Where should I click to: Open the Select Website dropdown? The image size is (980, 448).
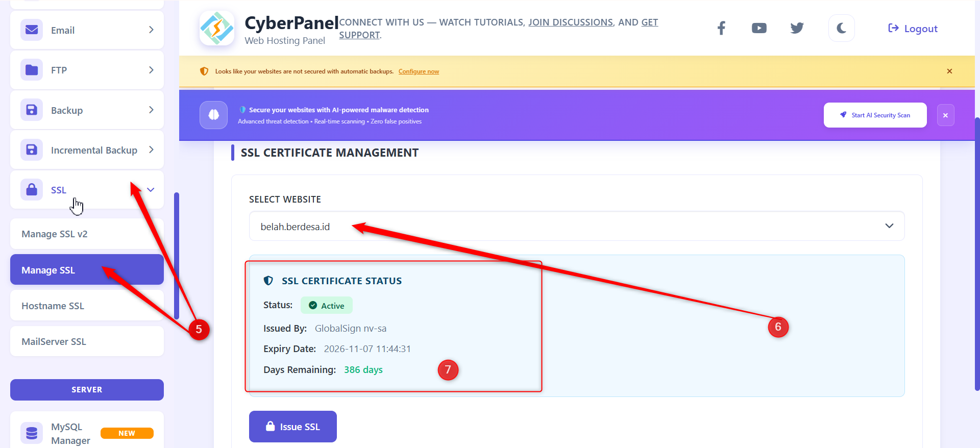(x=576, y=226)
